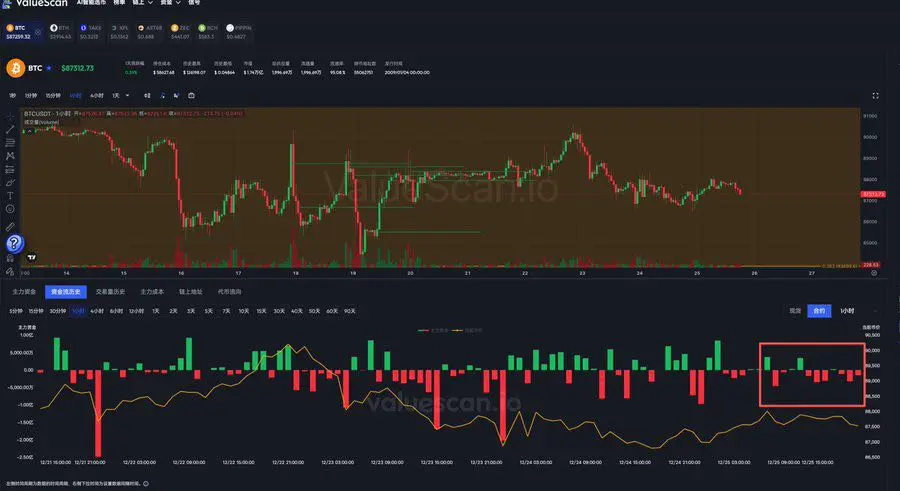Screen dimensions: 900x491
Task: Switch to TAKE coin tab
Action: coord(90,32)
